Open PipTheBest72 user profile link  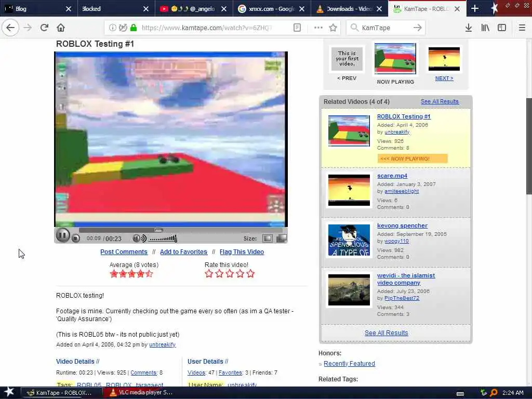click(402, 298)
